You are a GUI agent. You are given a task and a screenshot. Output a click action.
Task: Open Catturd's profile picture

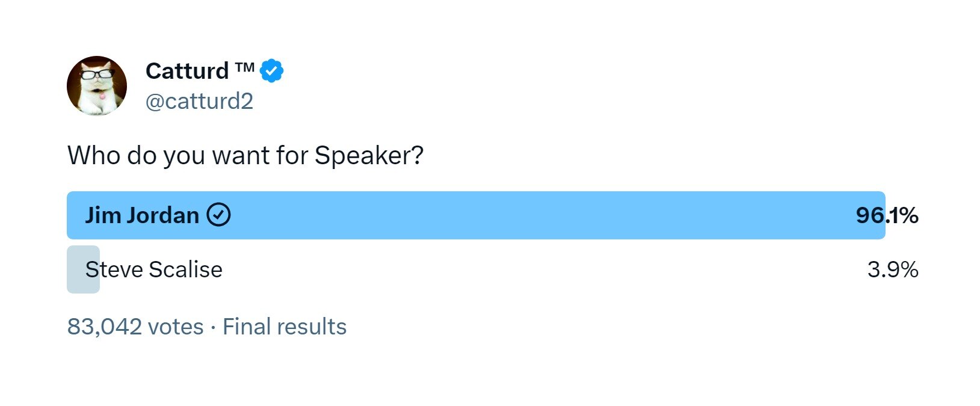pos(97,86)
